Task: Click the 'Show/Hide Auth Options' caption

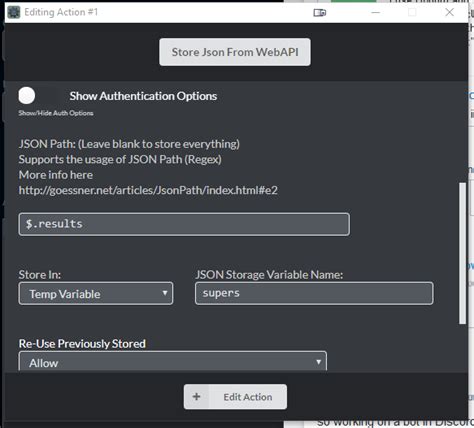Action: click(56, 113)
